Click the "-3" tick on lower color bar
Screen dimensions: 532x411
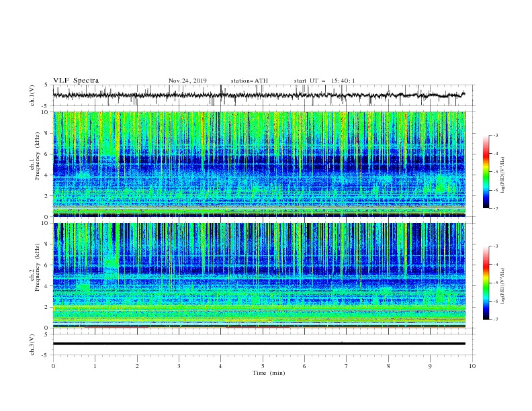pyautogui.click(x=496, y=246)
